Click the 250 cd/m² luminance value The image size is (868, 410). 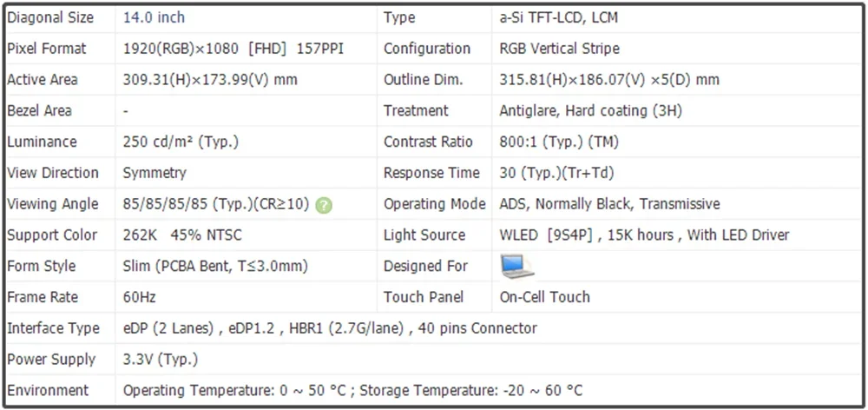pyautogui.click(x=181, y=142)
